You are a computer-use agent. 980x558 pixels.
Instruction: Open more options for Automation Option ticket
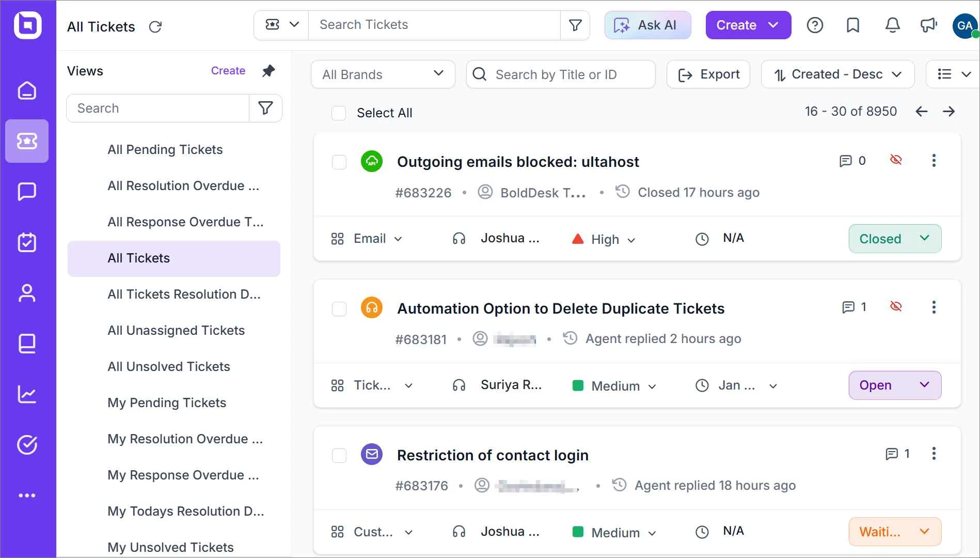(934, 307)
